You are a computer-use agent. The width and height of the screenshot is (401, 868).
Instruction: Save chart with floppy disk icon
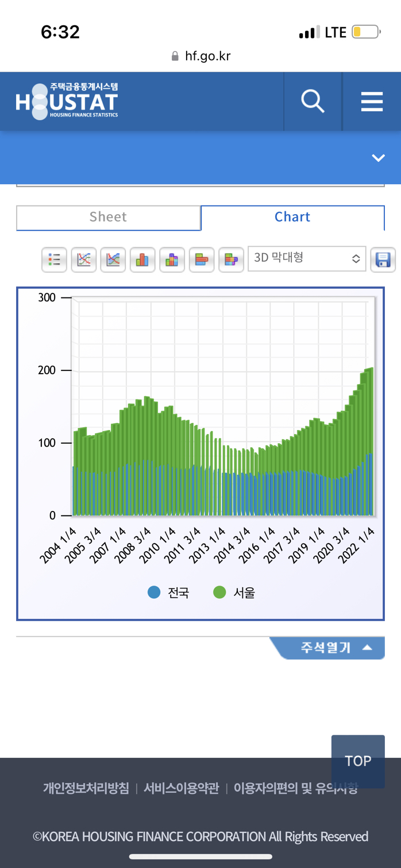[x=383, y=259]
